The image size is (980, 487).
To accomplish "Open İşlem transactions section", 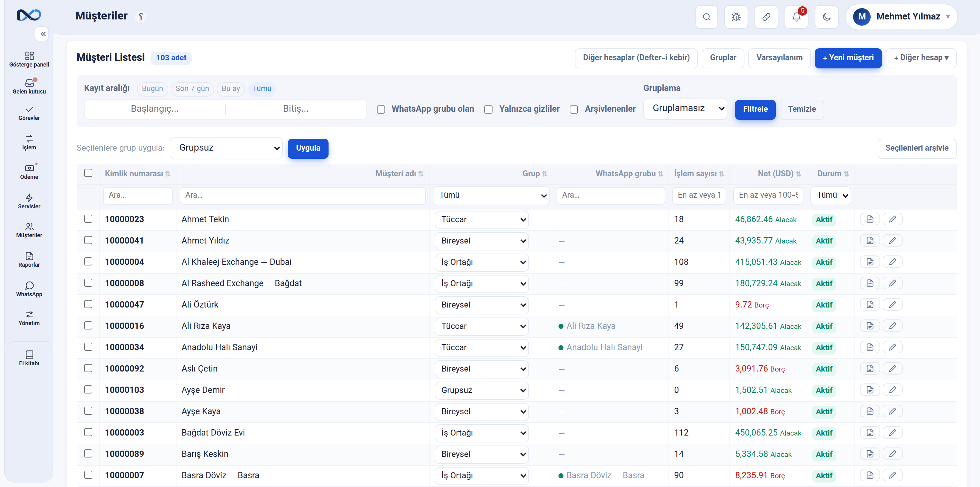I will click(x=29, y=142).
